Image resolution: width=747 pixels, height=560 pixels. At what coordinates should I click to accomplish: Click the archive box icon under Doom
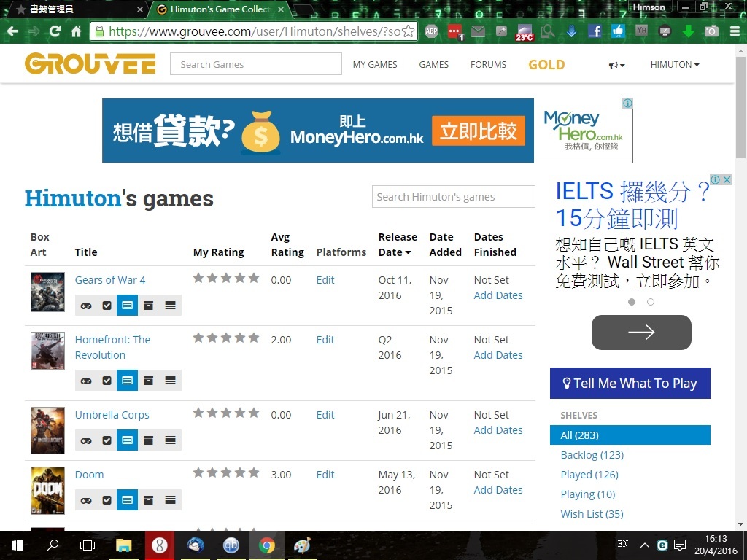pyautogui.click(x=149, y=500)
